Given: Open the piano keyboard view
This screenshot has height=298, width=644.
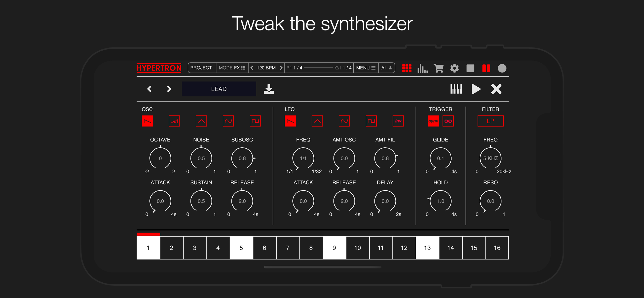Looking at the screenshot, I should [456, 89].
